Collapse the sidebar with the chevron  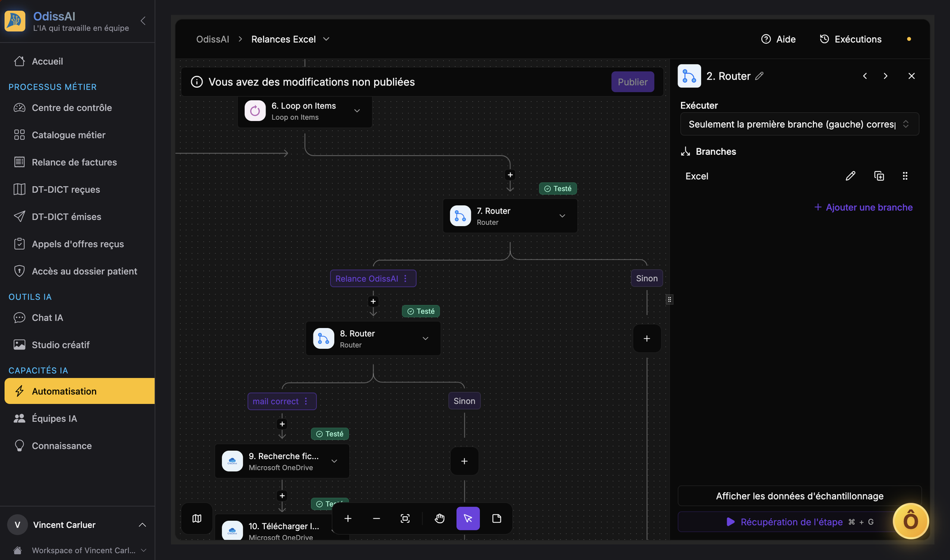pyautogui.click(x=143, y=21)
